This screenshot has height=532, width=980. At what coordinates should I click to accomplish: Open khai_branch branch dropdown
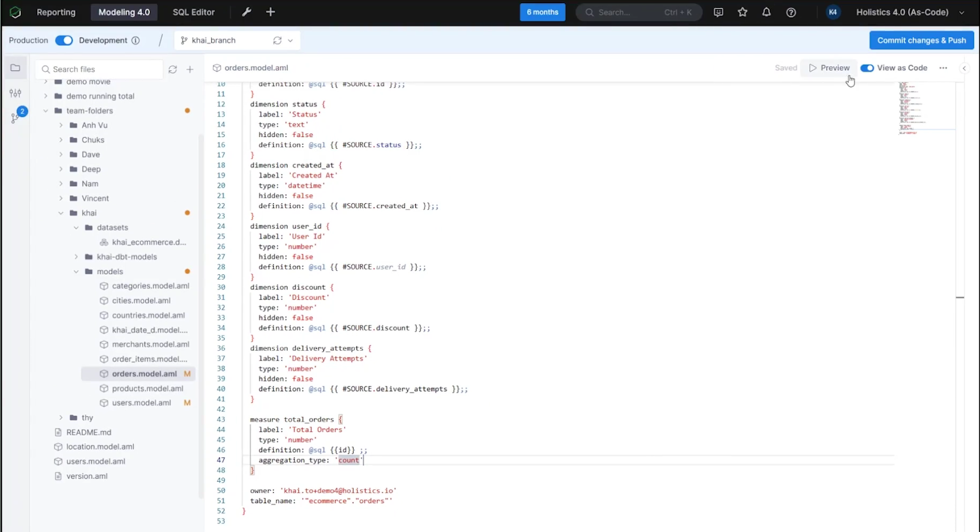(x=238, y=40)
